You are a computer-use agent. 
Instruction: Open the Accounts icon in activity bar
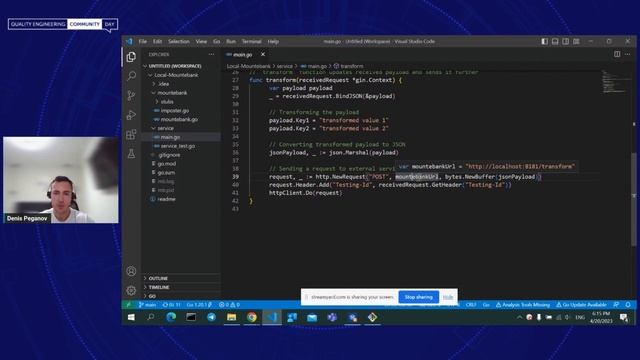point(131,271)
